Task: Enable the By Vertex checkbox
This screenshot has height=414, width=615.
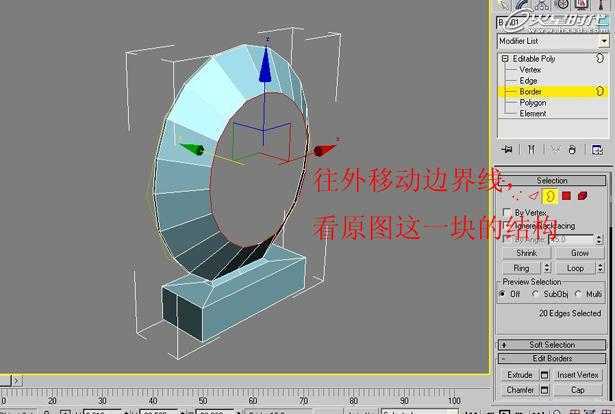Action: (x=506, y=212)
